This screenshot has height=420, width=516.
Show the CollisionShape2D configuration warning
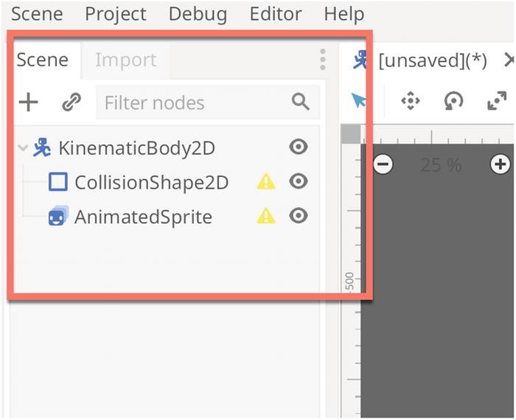click(266, 181)
